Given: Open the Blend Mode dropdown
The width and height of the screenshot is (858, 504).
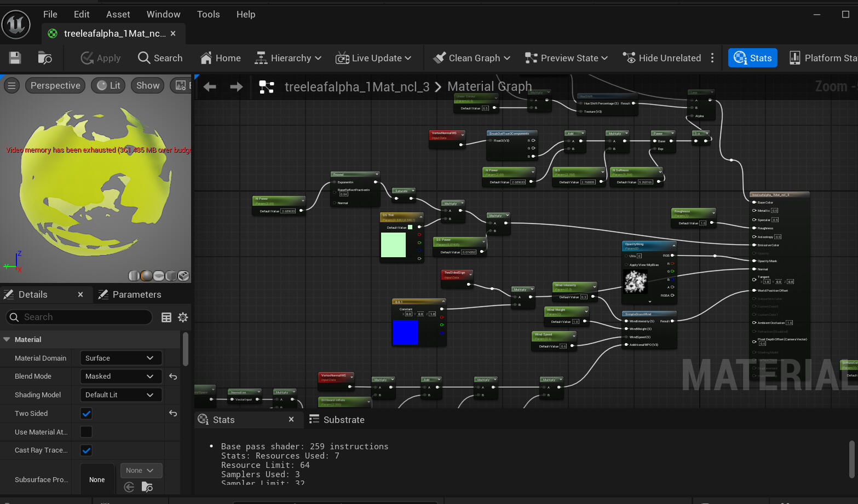Looking at the screenshot, I should [x=120, y=376].
